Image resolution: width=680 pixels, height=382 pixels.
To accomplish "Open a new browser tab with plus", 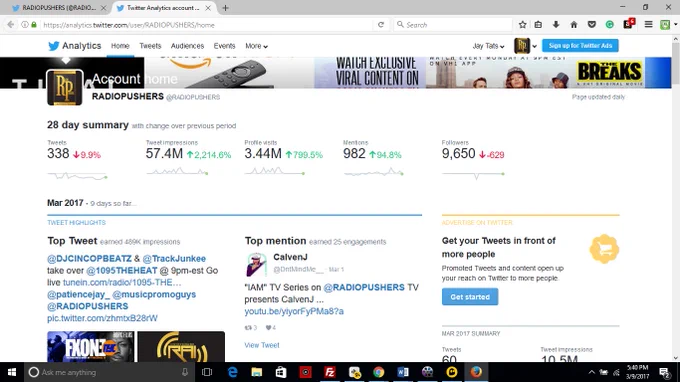I will tap(226, 8).
